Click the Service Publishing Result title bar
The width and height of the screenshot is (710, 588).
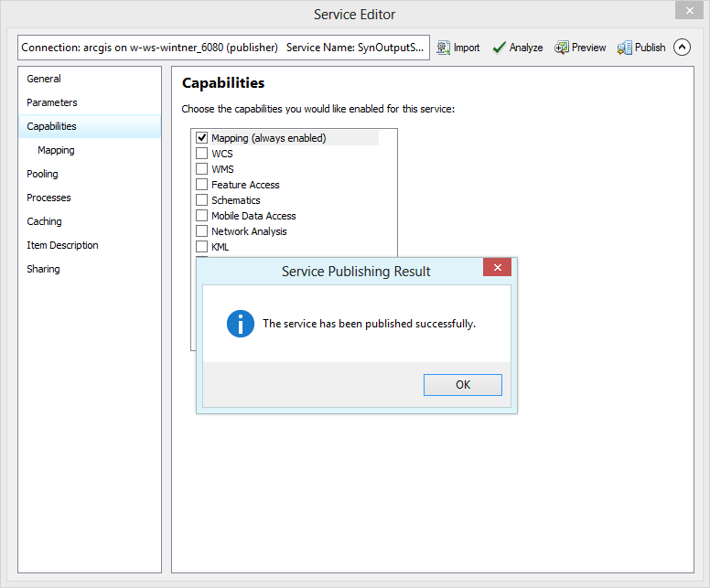356,272
